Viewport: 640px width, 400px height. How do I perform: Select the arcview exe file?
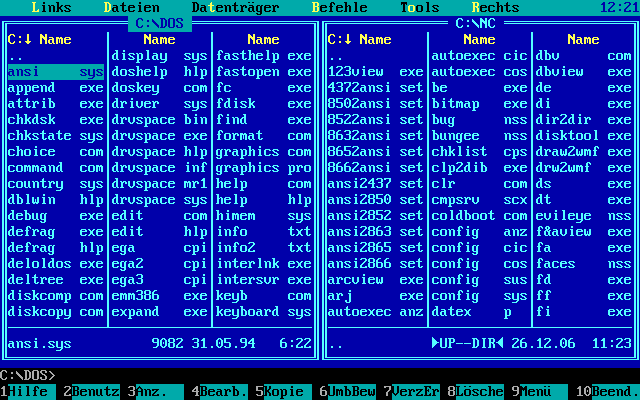[x=376, y=280]
